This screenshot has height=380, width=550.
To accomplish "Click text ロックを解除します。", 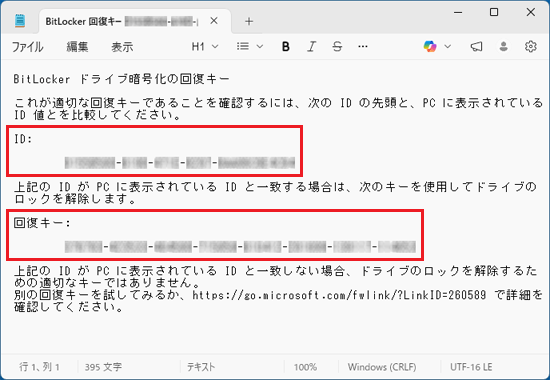I will coord(75,199).
